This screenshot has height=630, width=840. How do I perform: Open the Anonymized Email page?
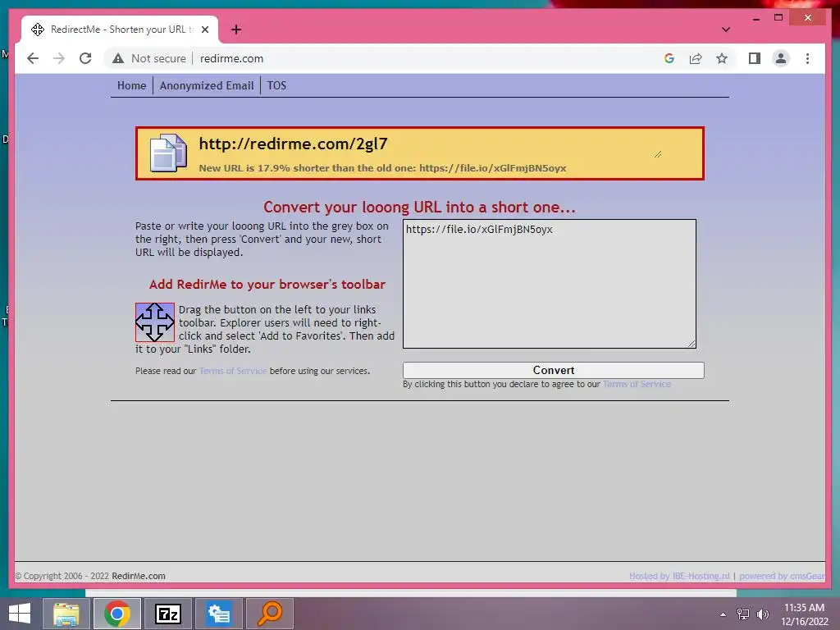207,85
